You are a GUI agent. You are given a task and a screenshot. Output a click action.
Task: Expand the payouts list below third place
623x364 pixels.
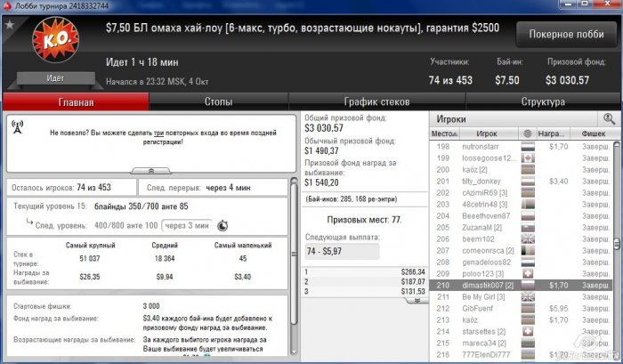(x=417, y=301)
